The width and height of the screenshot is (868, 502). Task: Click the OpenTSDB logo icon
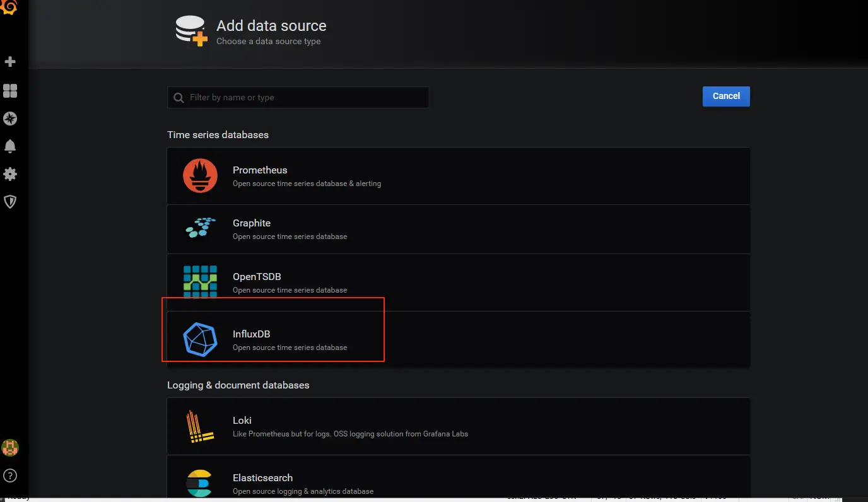tap(200, 281)
